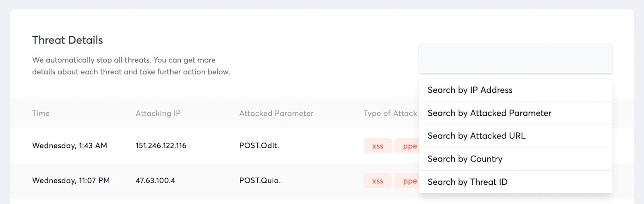Select the Wednesday, 11:07 PM threat row
The width and height of the screenshot is (644, 204).
pos(71,181)
